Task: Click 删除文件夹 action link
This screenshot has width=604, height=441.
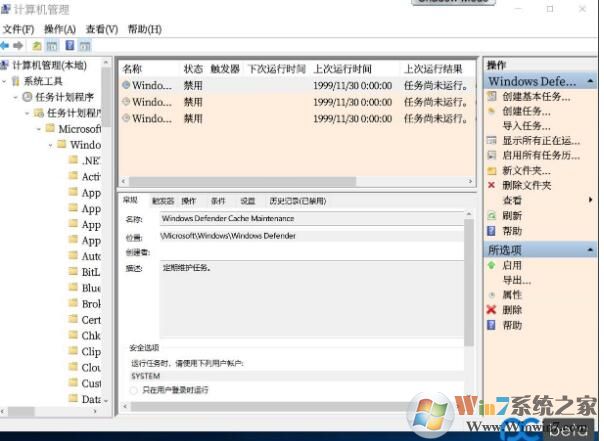Action: (x=527, y=185)
